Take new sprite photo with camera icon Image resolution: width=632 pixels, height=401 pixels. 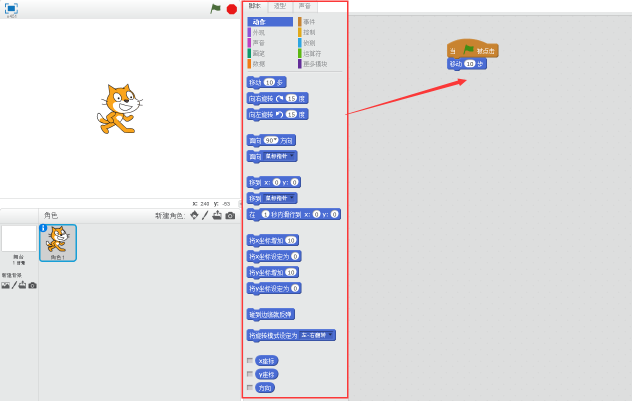click(x=230, y=216)
